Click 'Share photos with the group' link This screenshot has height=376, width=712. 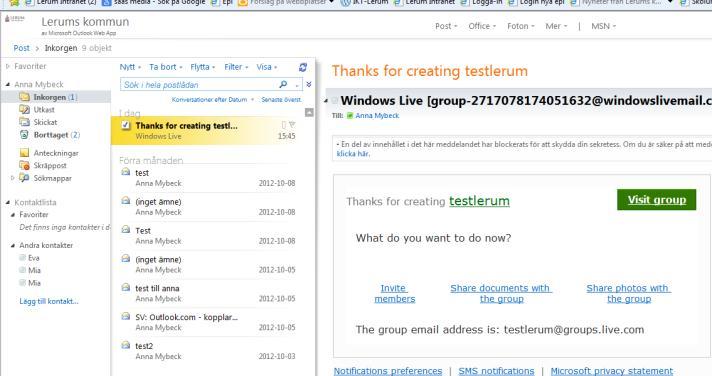[628, 293]
